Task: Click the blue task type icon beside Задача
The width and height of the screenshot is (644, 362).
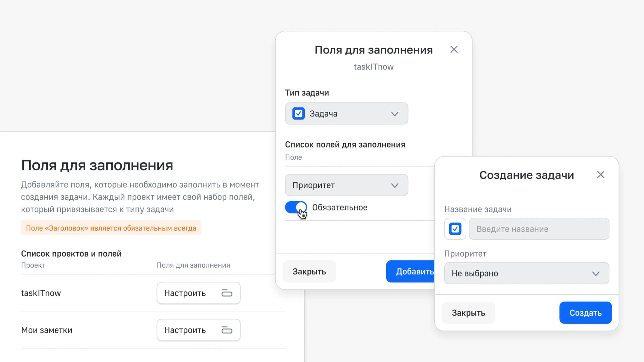Action: [298, 113]
